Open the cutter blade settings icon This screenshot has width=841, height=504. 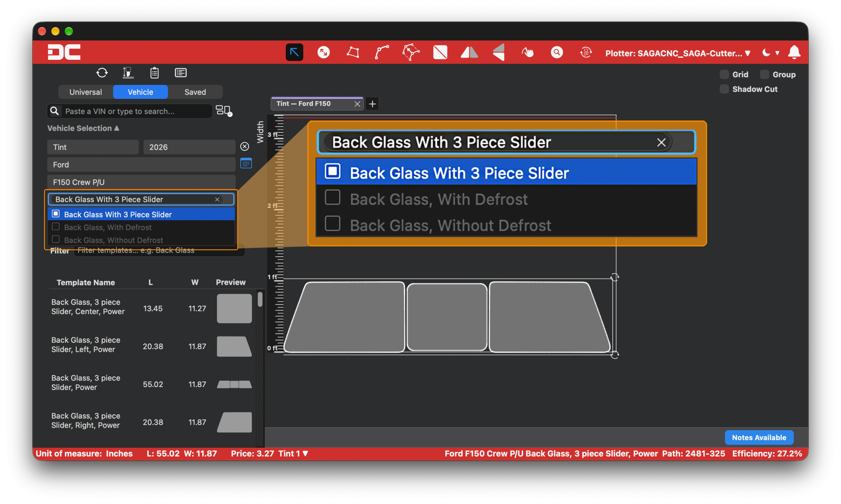point(128,73)
